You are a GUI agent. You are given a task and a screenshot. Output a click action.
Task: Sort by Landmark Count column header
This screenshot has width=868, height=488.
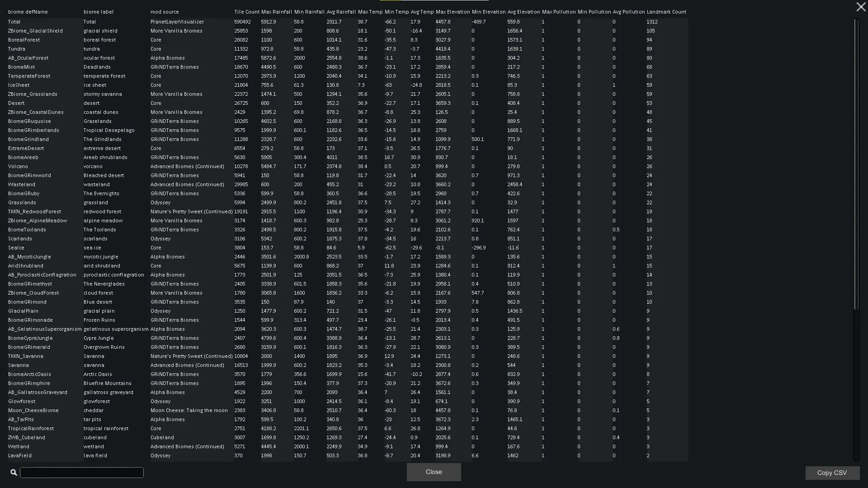point(666,12)
